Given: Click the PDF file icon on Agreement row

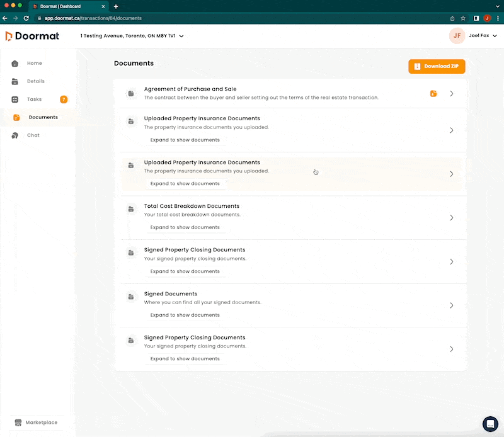Looking at the screenshot, I should [x=433, y=94].
